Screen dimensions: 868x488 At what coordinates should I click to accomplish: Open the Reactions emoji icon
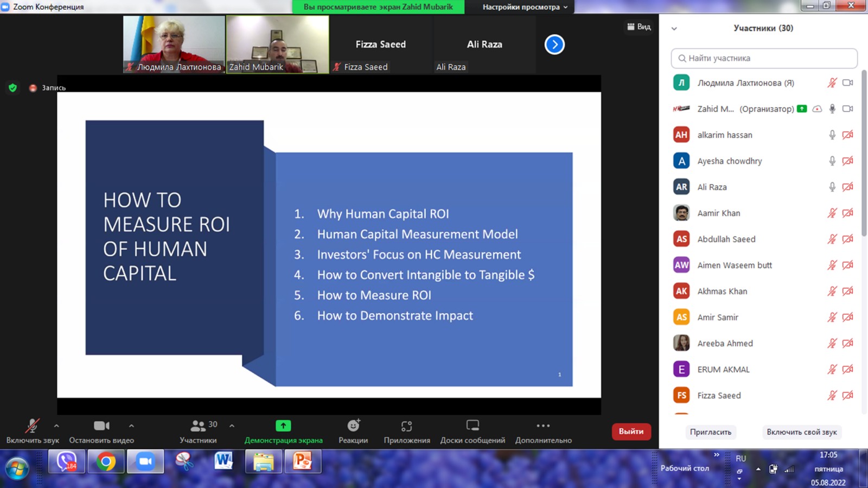pyautogui.click(x=353, y=426)
